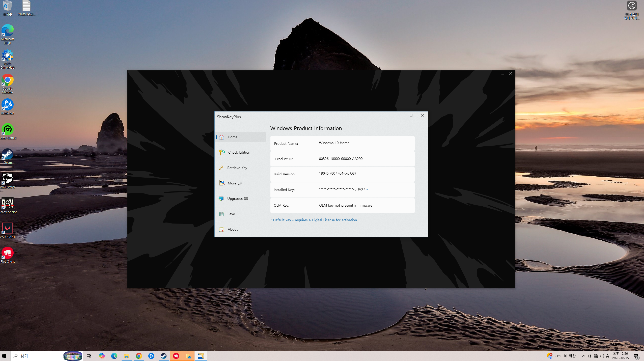Open Steam desktop shortcut
The image size is (644, 361).
coord(7,156)
